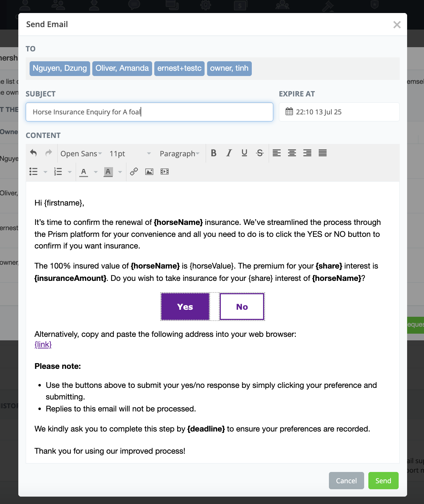Click the {link} placeholder hyperlink
This screenshot has height=504, width=424.
[43, 345]
